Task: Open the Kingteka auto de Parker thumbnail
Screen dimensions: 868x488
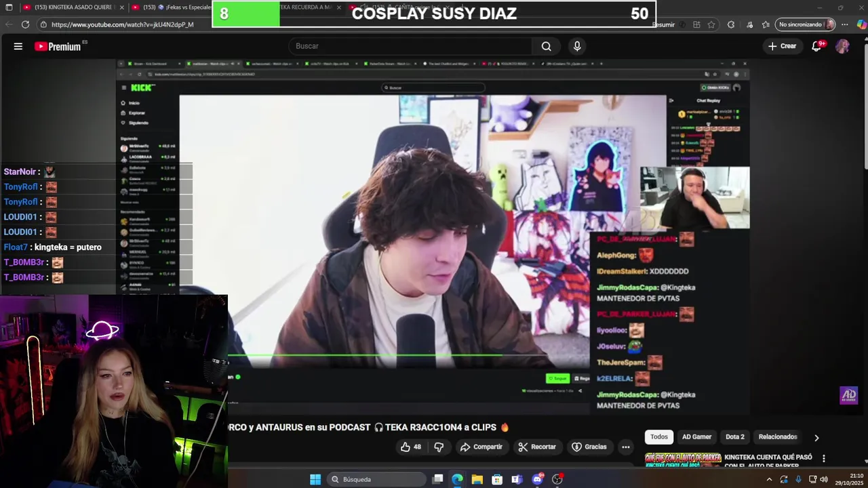Action: [x=683, y=460]
